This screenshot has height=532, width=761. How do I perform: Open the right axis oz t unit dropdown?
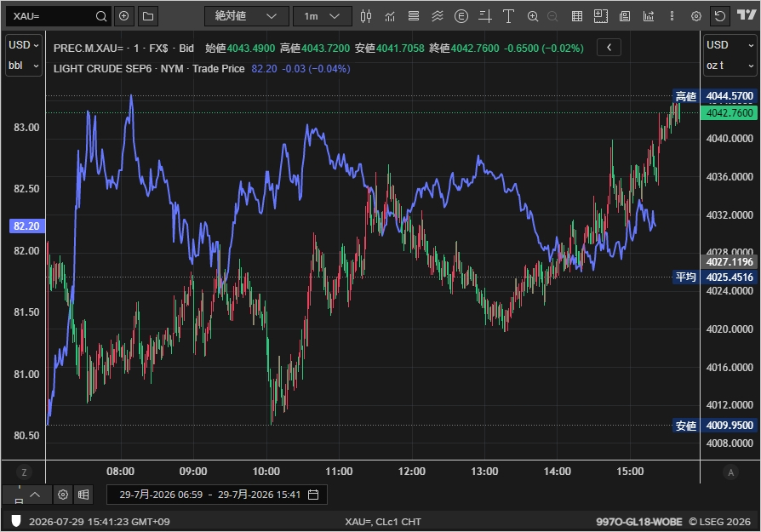[x=730, y=66]
